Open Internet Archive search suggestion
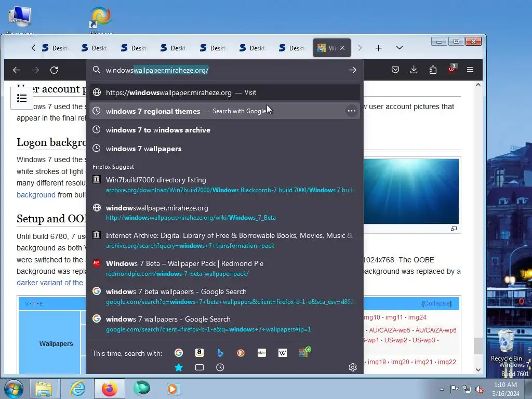The height and width of the screenshot is (399, 532). pyautogui.click(x=224, y=240)
